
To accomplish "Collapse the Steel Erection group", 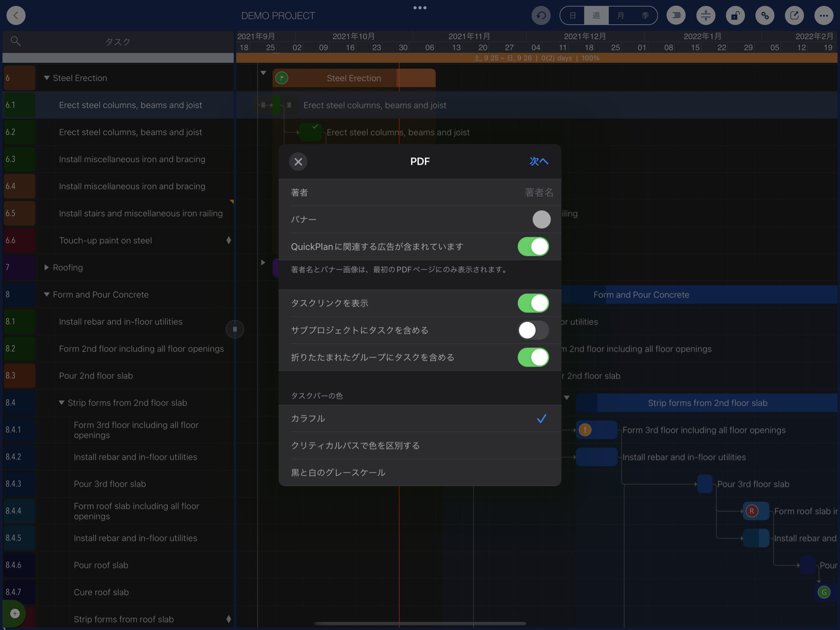I will (47, 78).
